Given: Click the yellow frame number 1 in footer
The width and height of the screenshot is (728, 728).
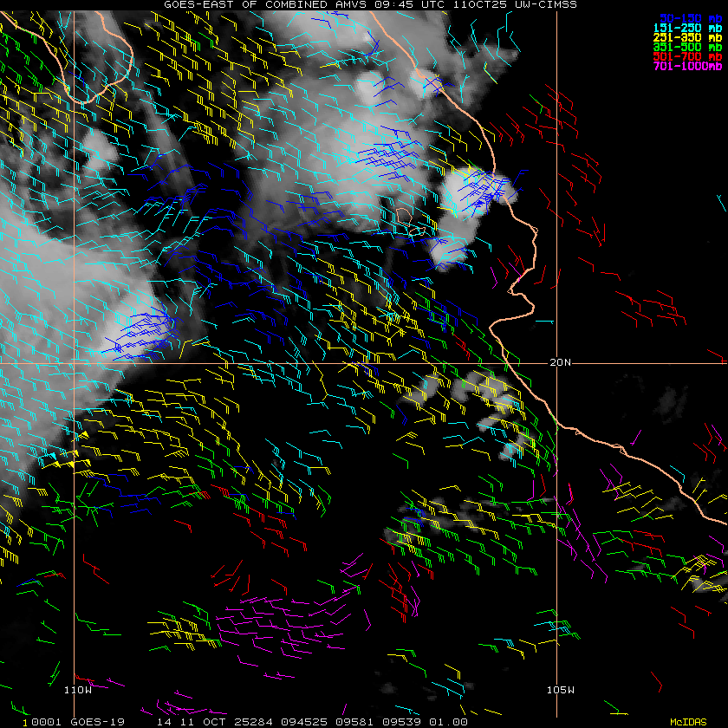Looking at the screenshot, I should coord(25,723).
